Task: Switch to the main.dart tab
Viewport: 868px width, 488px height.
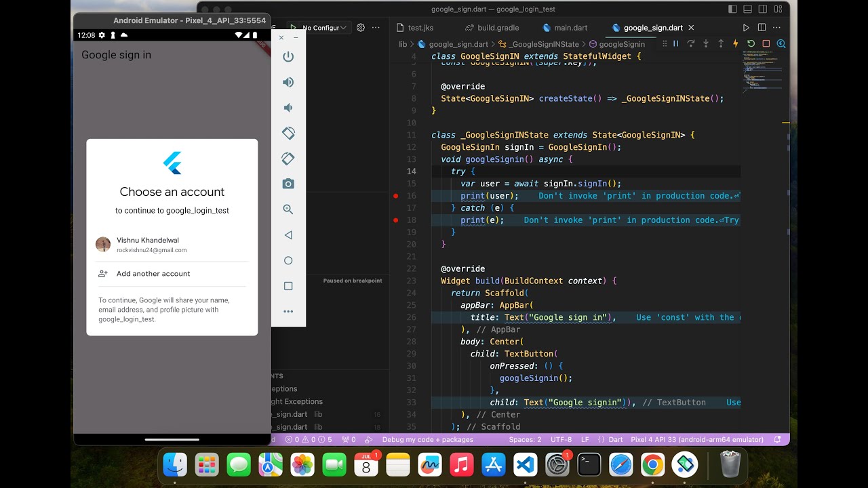Action: [565, 28]
